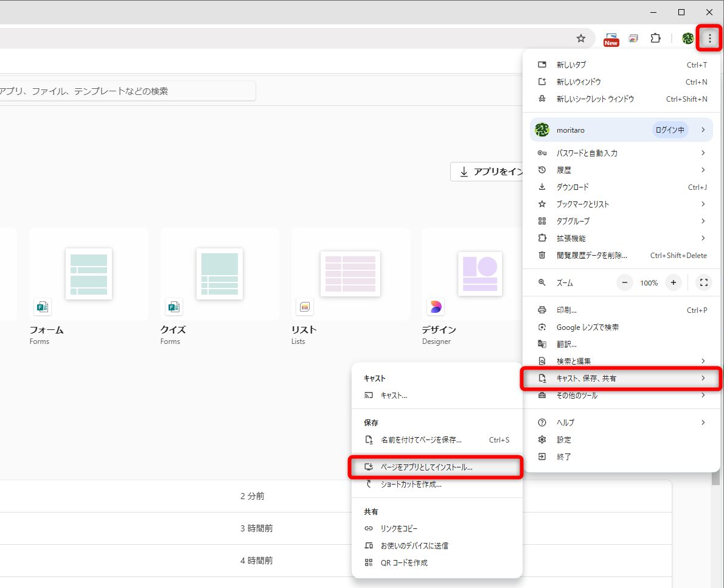
Task: Click the search input field at the top
Action: pyautogui.click(x=122, y=90)
